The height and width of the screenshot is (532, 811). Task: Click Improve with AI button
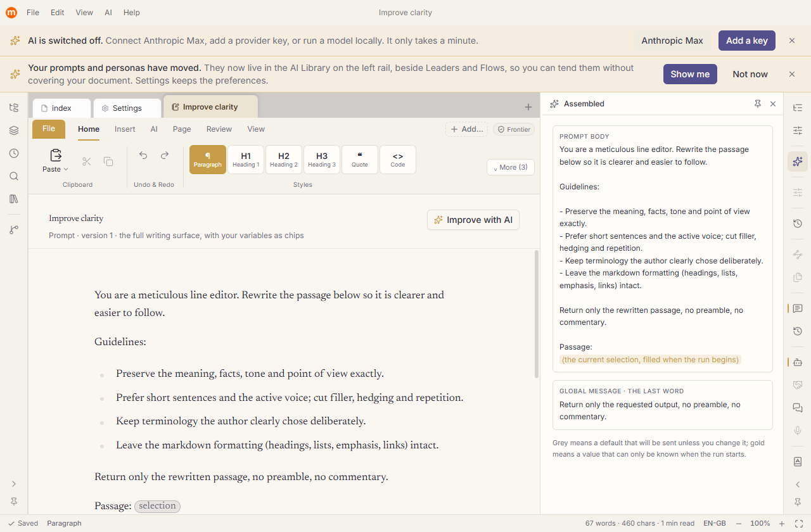[473, 220]
